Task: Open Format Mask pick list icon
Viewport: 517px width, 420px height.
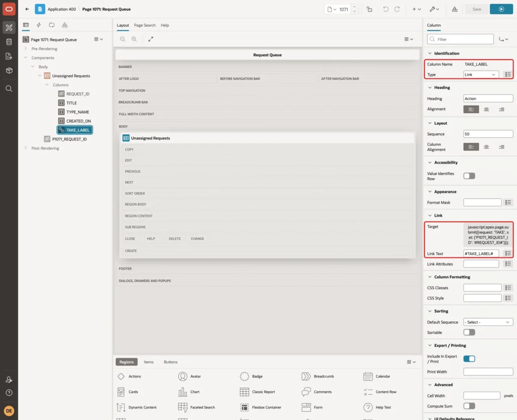Action: click(x=508, y=202)
